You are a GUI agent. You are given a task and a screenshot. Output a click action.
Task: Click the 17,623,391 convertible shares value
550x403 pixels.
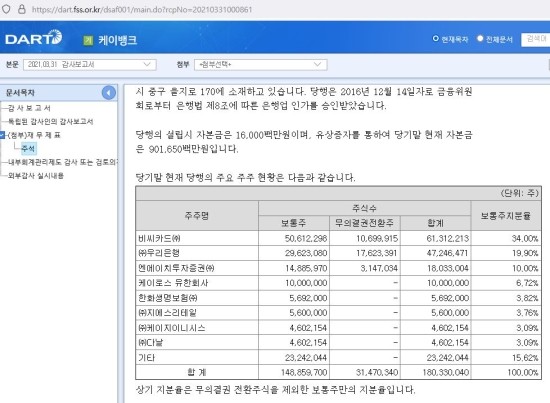pyautogui.click(x=377, y=253)
